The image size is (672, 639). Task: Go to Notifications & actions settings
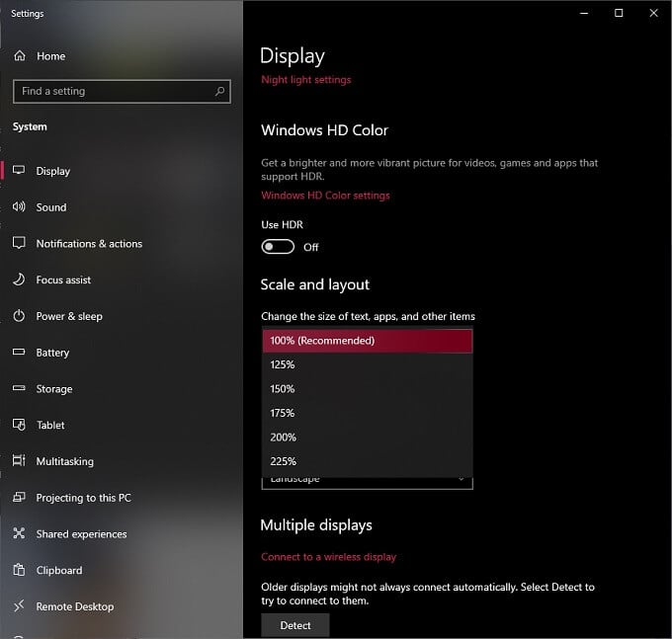89,244
